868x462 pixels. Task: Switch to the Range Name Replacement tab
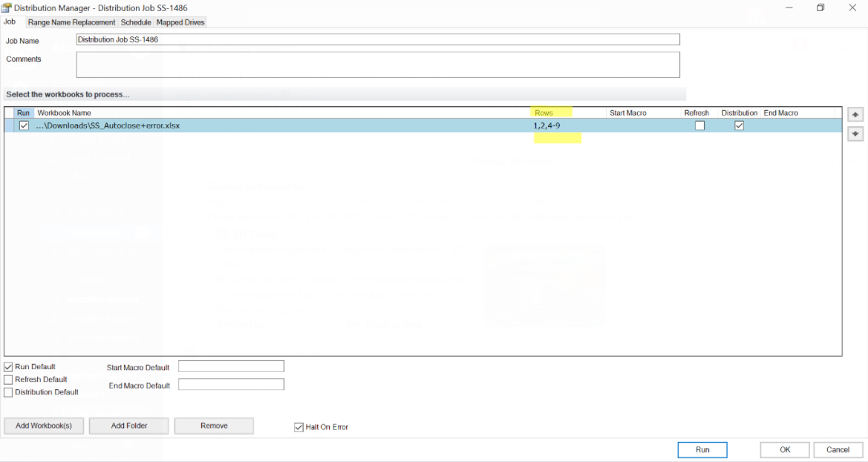point(71,22)
